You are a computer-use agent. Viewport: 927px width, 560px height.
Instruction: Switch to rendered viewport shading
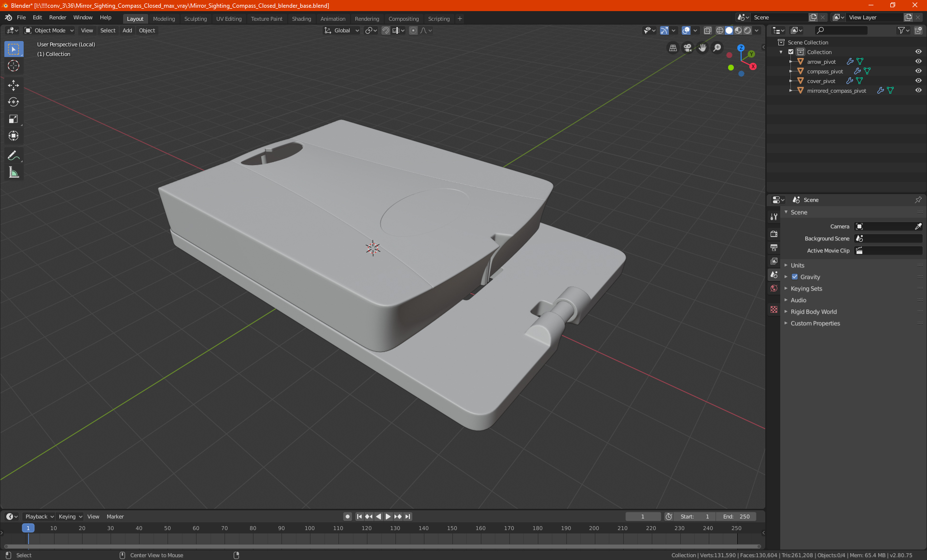click(747, 30)
